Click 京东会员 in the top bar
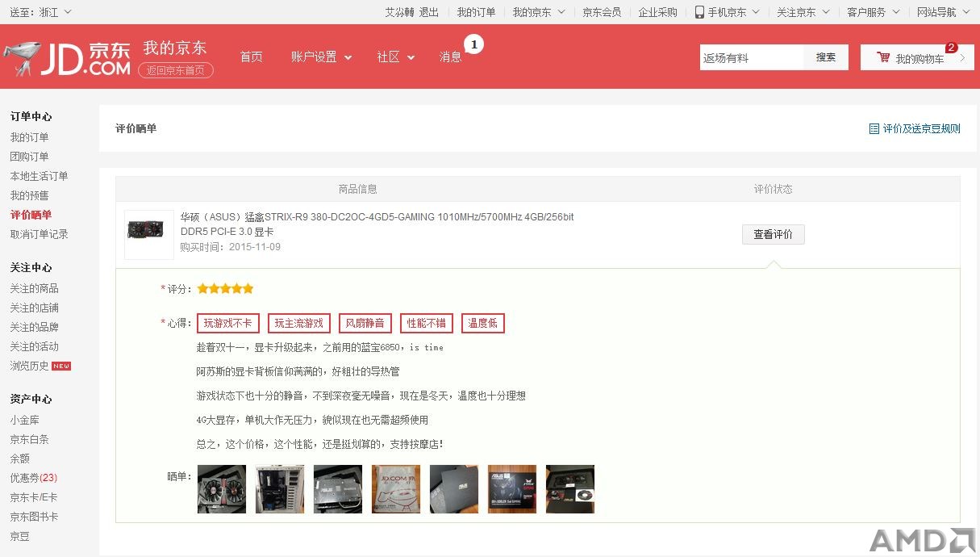This screenshot has height=557, width=980. point(602,12)
